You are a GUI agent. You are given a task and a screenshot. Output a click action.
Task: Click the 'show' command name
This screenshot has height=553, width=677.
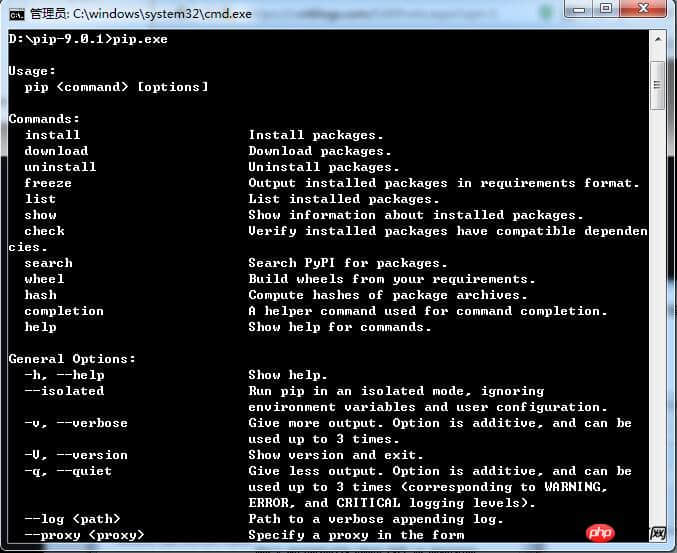click(40, 215)
